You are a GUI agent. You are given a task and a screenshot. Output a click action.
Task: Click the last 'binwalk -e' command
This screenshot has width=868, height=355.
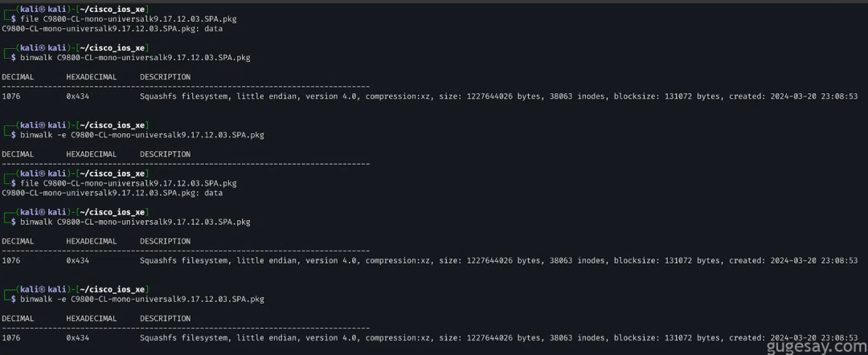pos(142,299)
